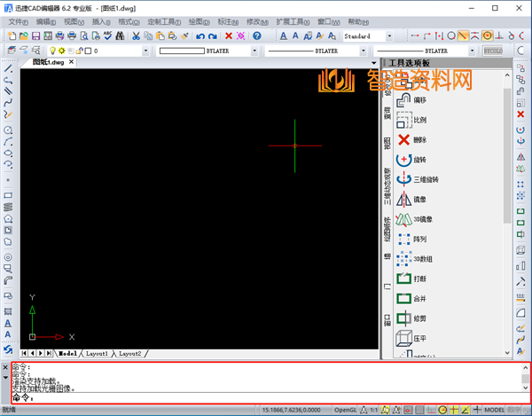The height and width of the screenshot is (416, 532).
Task: Select the 合并 (Join) tool
Action: pyautogui.click(x=419, y=299)
